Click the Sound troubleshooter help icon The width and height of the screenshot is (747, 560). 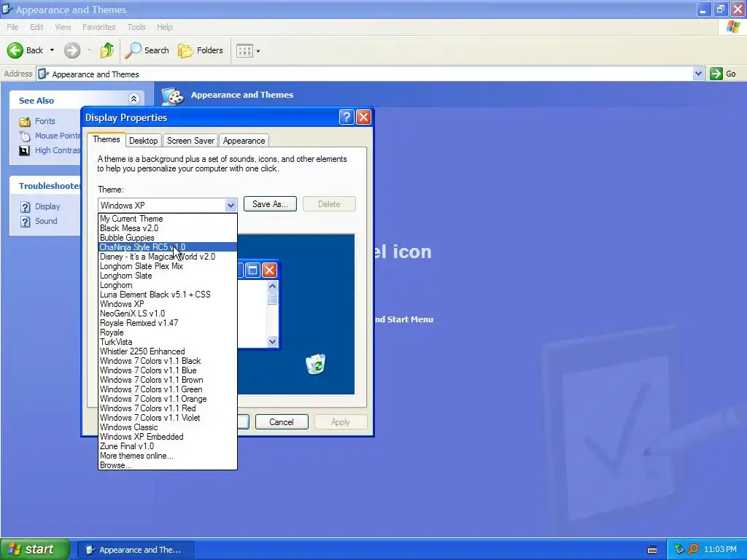[x=26, y=222]
